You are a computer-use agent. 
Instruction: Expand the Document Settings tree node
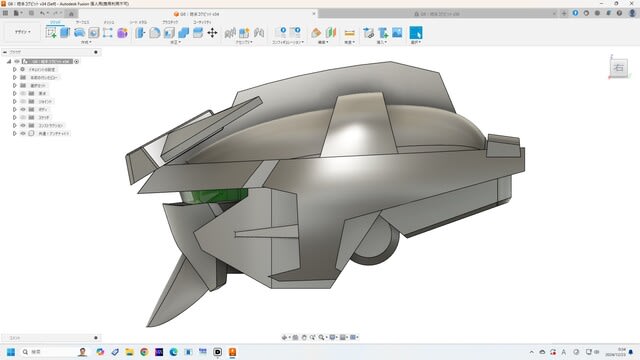[x=15, y=69]
